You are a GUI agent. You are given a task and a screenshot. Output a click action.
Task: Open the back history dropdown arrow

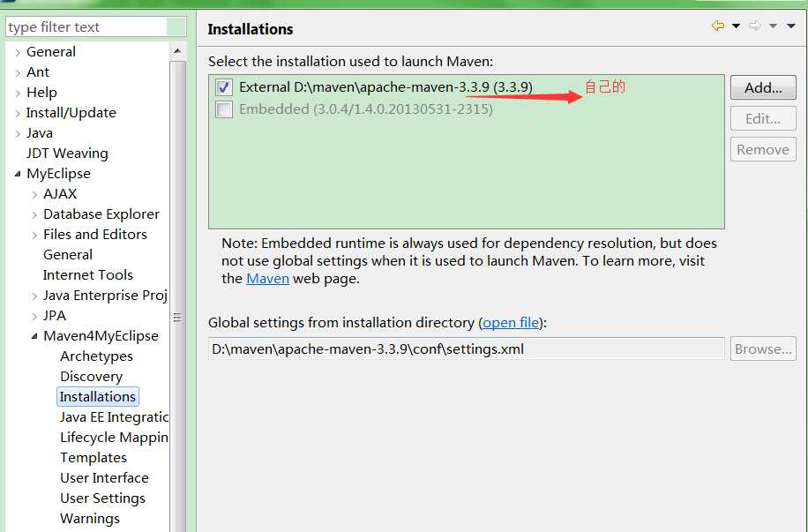click(x=736, y=26)
